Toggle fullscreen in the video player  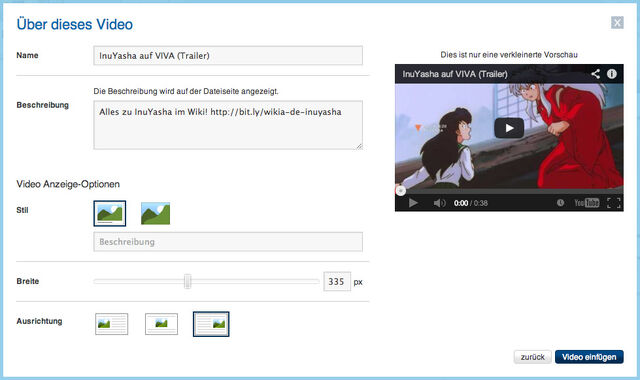pyautogui.click(x=614, y=203)
